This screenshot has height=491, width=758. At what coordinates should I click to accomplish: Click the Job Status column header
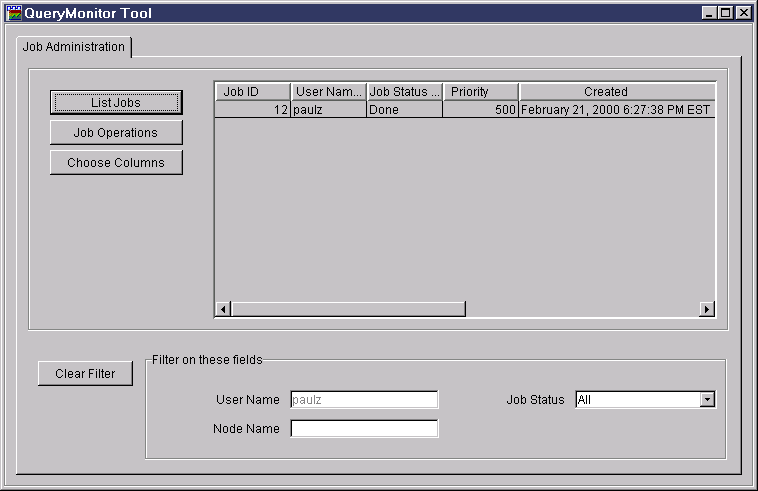[405, 92]
